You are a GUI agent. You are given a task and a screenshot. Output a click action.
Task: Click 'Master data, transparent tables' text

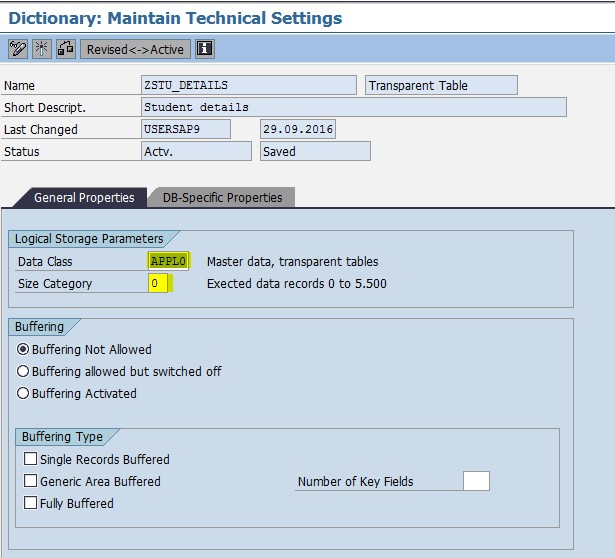(293, 262)
